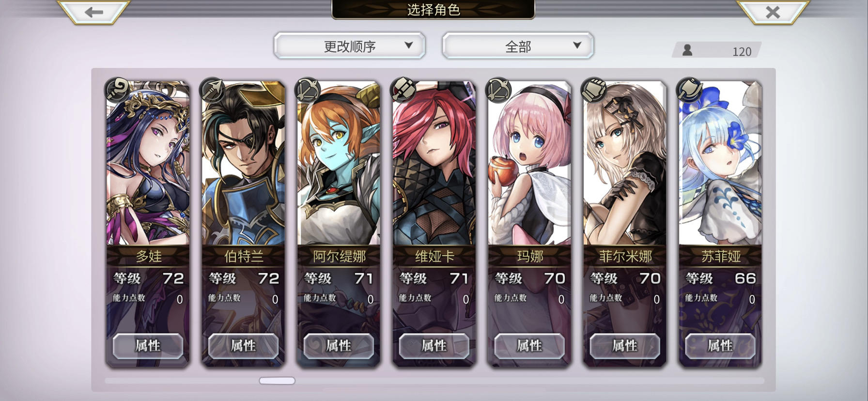The width and height of the screenshot is (868, 401).
Task: Select the 维娅卡 character portrait
Action: coord(434,164)
